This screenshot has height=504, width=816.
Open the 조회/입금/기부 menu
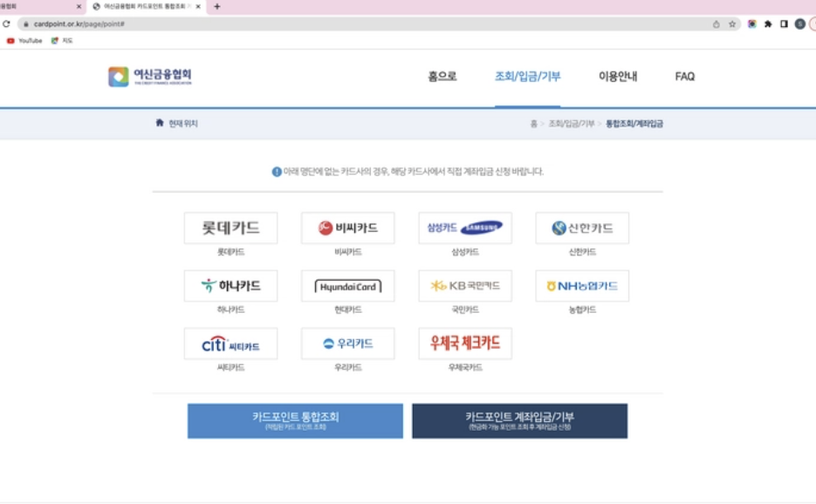(528, 77)
